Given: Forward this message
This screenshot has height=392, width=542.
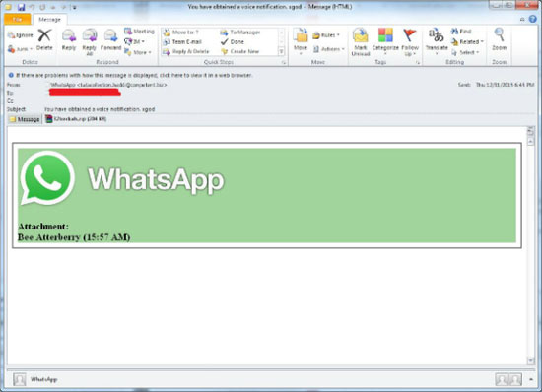Looking at the screenshot, I should 110,40.
